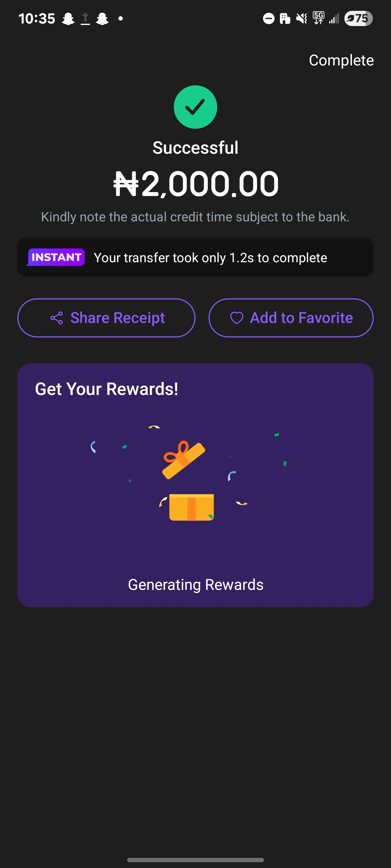Click the Share Receipt button
391x868 pixels.
pyautogui.click(x=106, y=318)
